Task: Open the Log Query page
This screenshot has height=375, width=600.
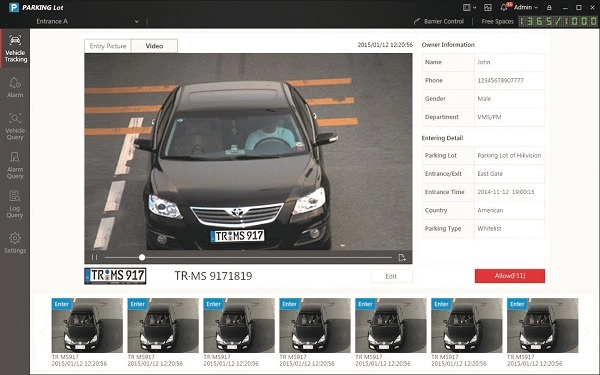Action: point(15,204)
